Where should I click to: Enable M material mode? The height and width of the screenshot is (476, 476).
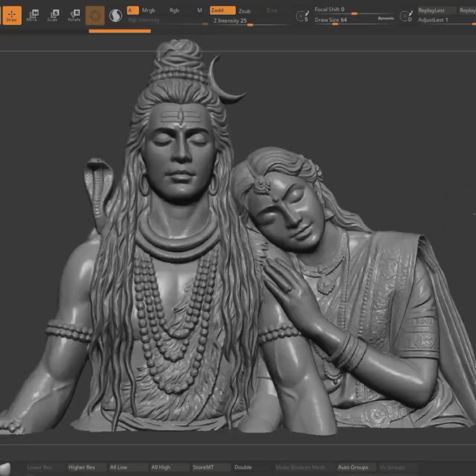point(200,10)
